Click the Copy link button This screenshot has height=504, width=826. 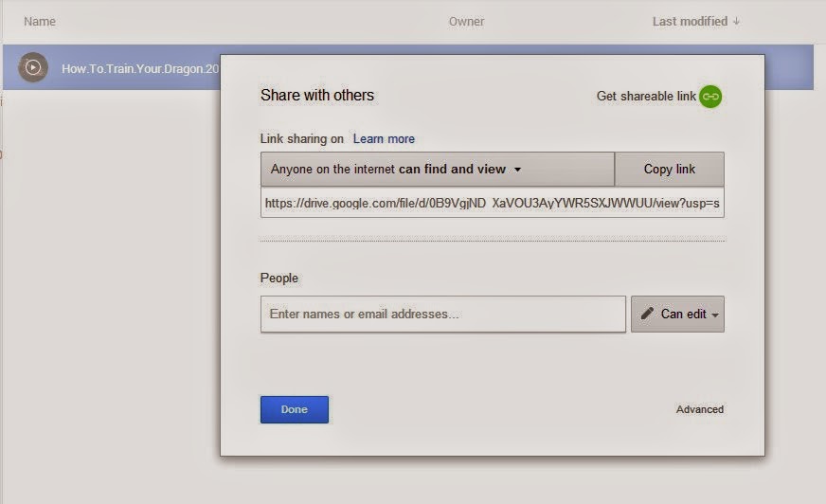[669, 169]
